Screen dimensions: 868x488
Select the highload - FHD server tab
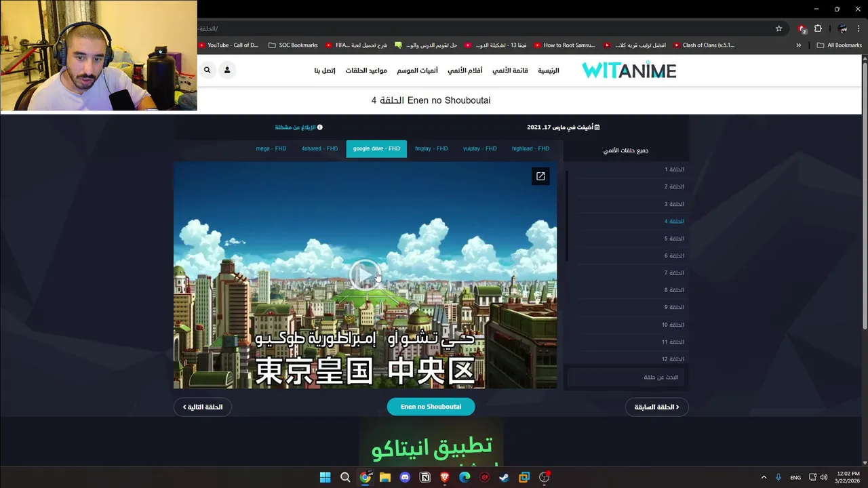530,148
